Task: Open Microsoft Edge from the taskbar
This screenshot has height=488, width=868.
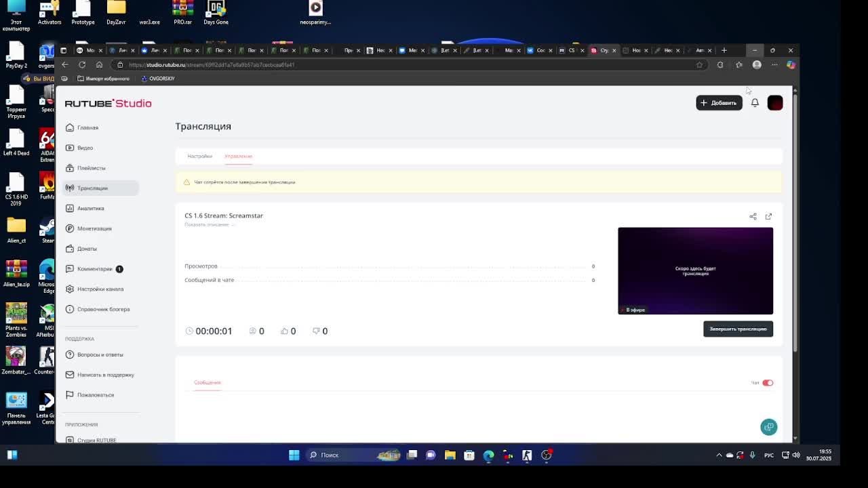Action: 488,455
